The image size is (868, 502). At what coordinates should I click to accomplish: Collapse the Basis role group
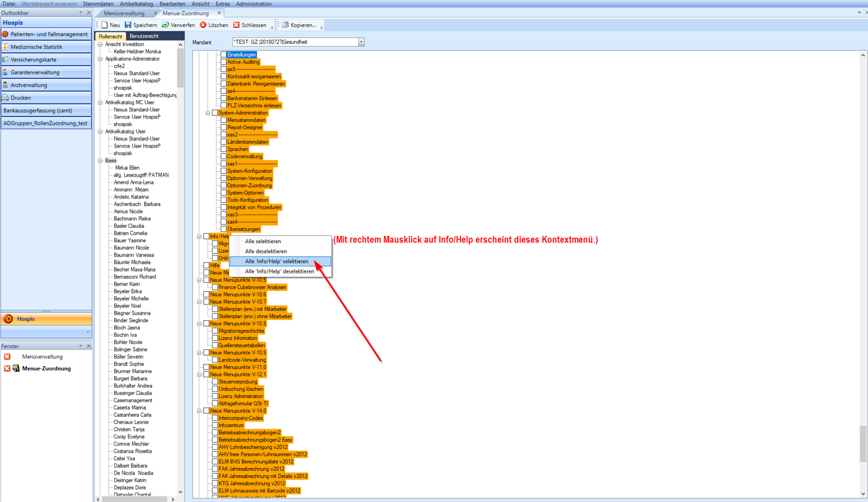pos(101,160)
